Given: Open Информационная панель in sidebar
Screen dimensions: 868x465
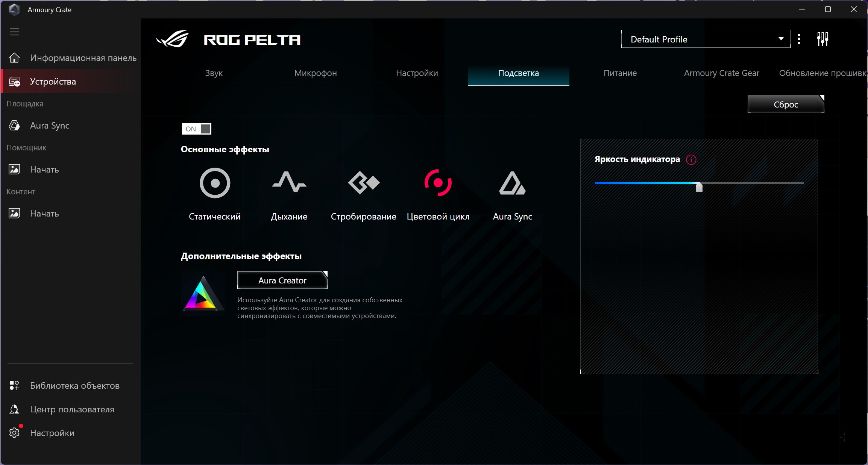Looking at the screenshot, I should (71, 58).
